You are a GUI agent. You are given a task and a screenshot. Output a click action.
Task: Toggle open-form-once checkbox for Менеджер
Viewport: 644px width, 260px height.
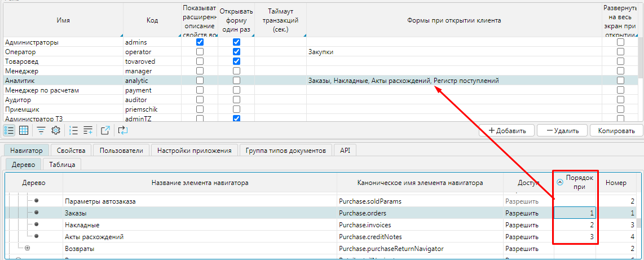pyautogui.click(x=236, y=71)
